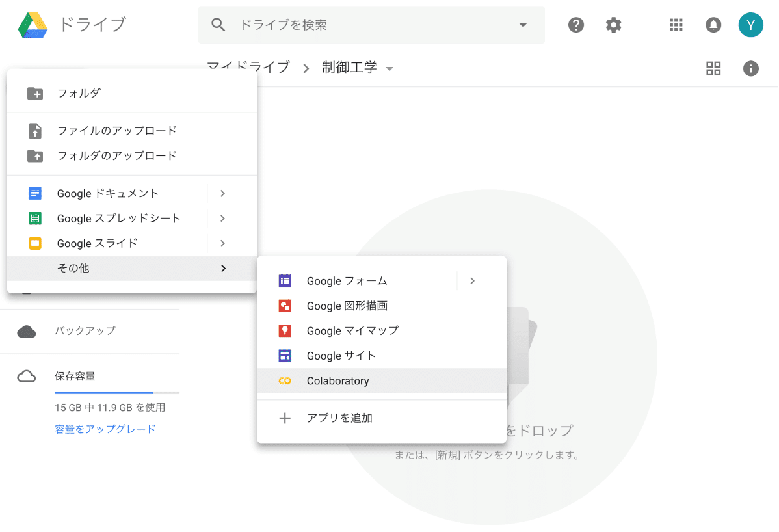Expand the Google フォーム submenu arrow

point(473,280)
